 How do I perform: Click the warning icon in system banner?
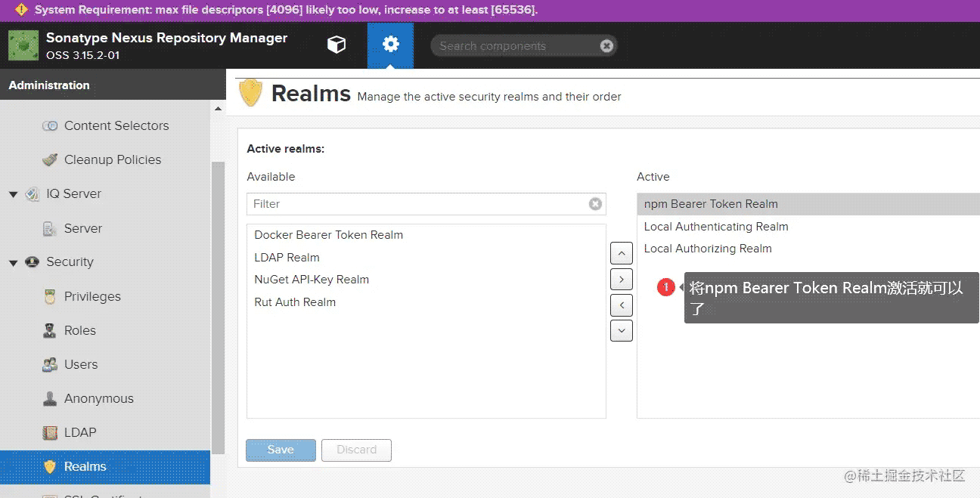(21, 10)
